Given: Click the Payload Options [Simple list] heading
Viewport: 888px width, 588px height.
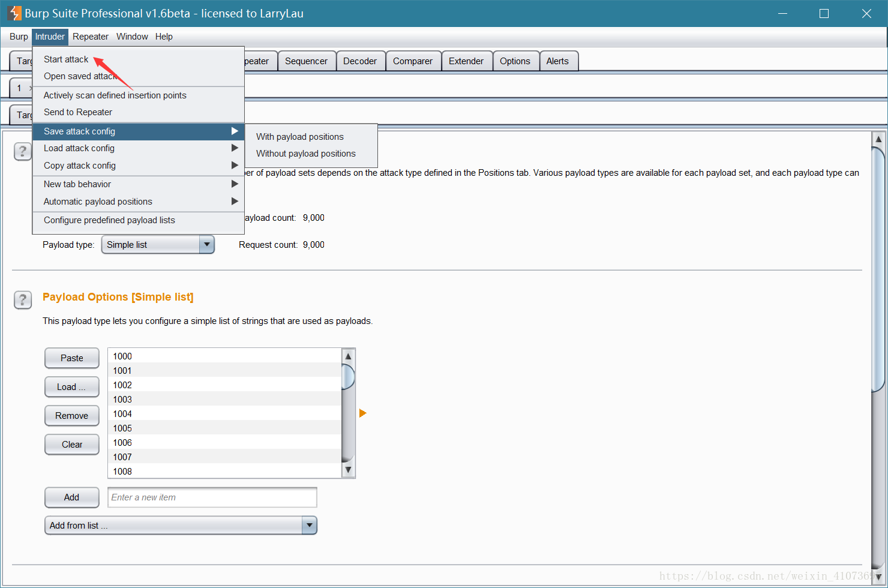Looking at the screenshot, I should tap(118, 297).
